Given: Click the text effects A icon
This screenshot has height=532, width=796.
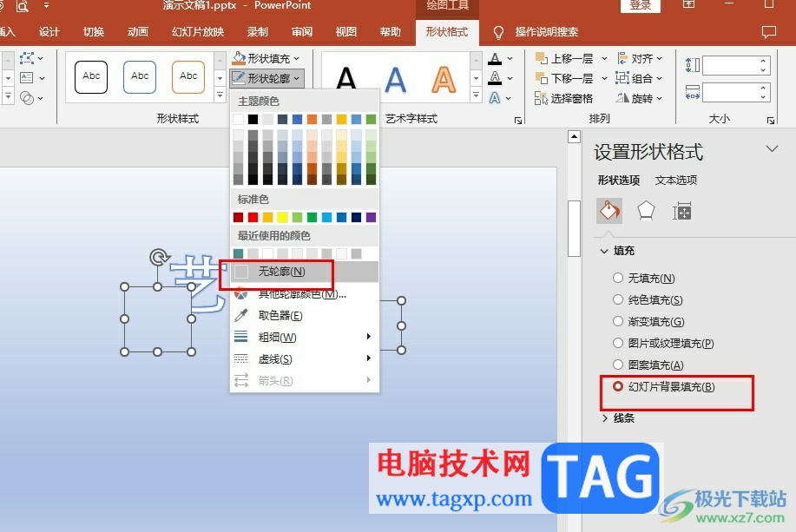Looking at the screenshot, I should pyautogui.click(x=495, y=97).
